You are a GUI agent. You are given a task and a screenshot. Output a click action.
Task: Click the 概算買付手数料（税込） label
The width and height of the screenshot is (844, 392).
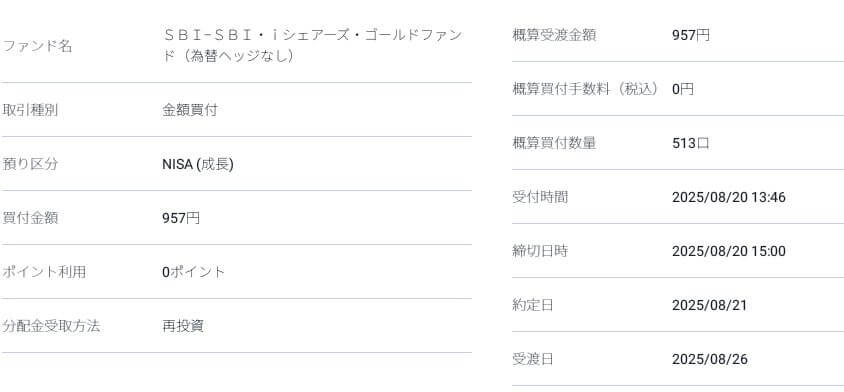click(585, 89)
